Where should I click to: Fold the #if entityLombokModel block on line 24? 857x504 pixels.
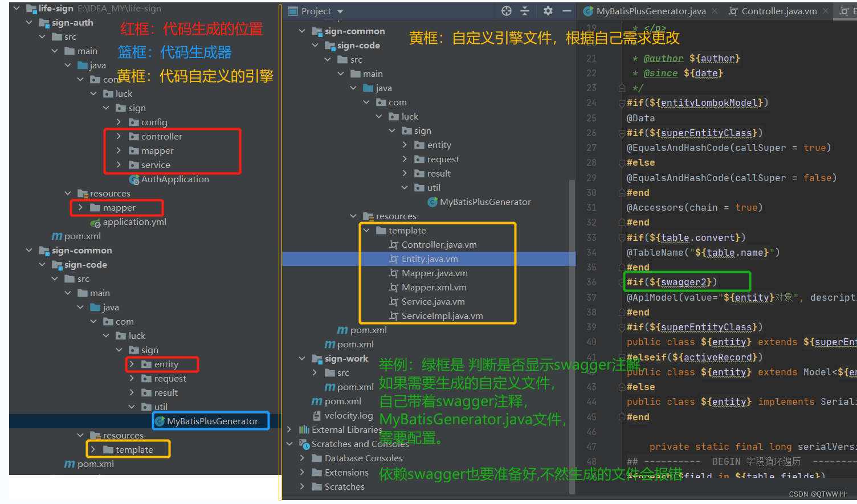[622, 103]
